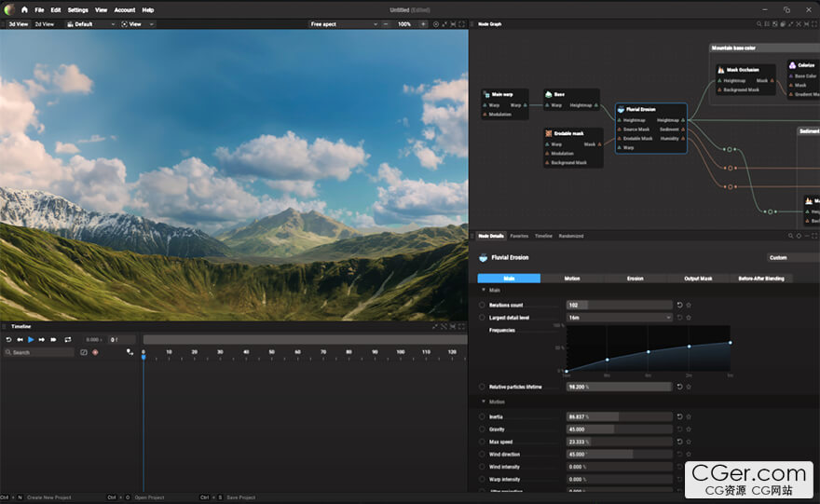Jump to the timeline's last frame
The width and height of the screenshot is (820, 504).
(x=53, y=340)
